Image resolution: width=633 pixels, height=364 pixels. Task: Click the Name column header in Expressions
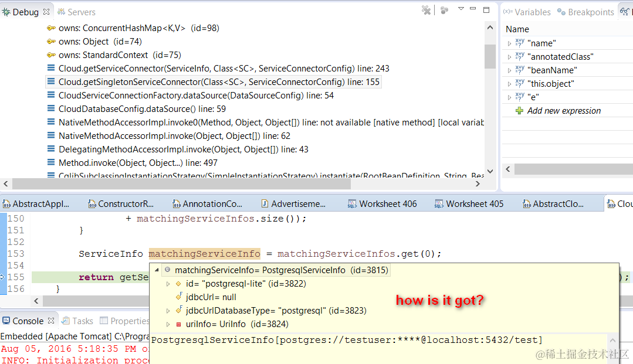tap(517, 29)
